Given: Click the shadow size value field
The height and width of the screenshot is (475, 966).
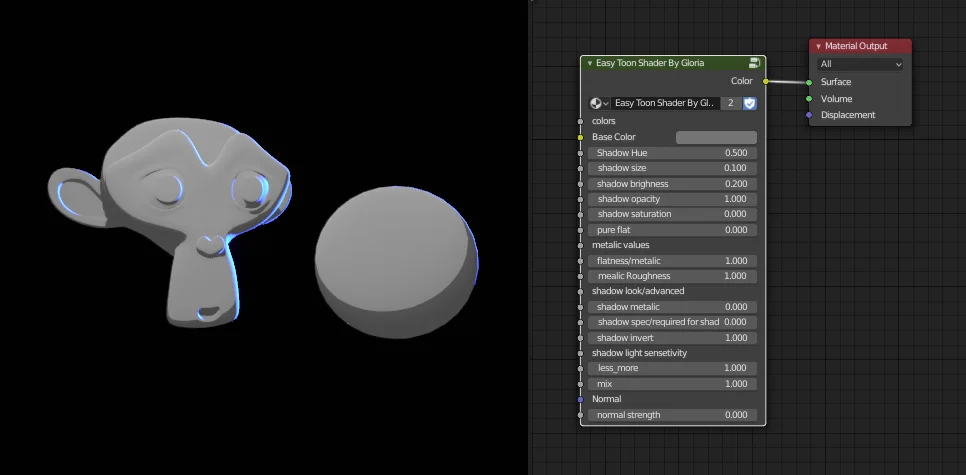Looking at the screenshot, I should tap(673, 168).
